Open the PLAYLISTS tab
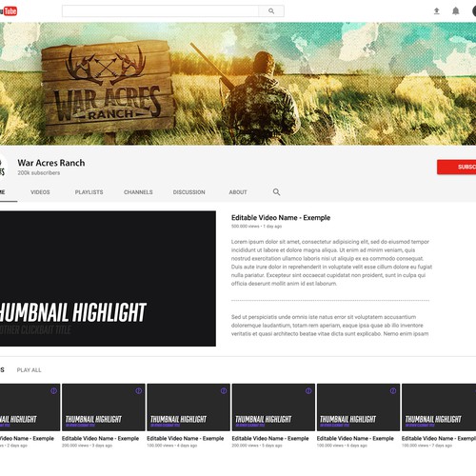 point(89,192)
